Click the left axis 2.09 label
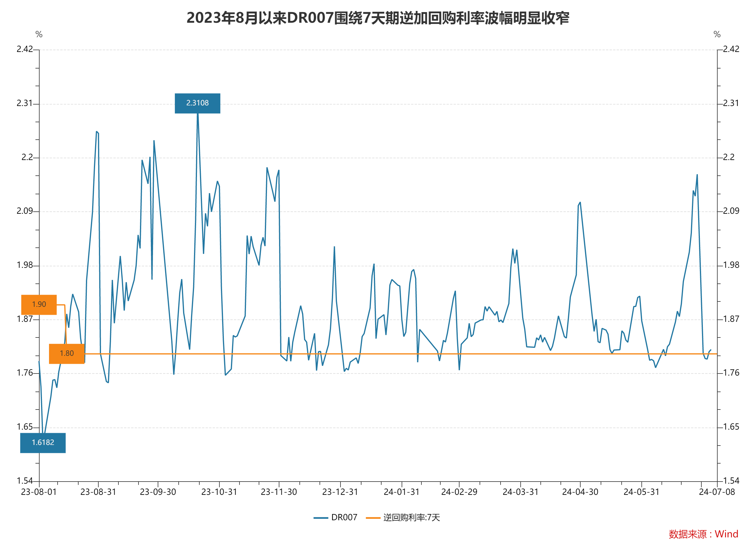Screen dimensions: 756x548 tap(25, 211)
